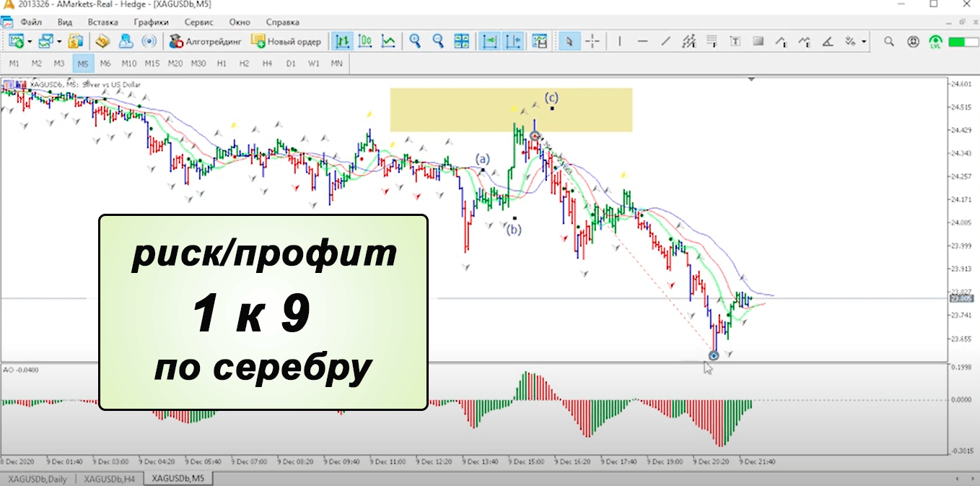Switch chart to line chart mode
Image resolution: width=980 pixels, height=486 pixels.
388,41
